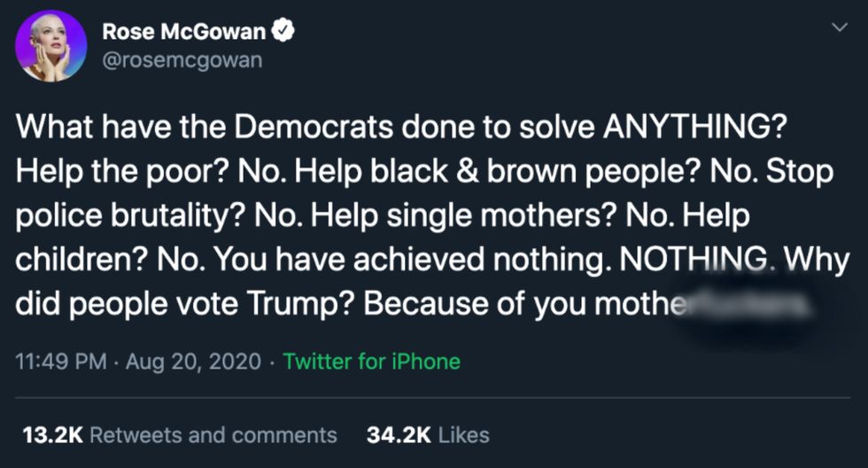Image resolution: width=868 pixels, height=468 pixels.
Task: View the Retweets and comments list
Action: coord(214,434)
